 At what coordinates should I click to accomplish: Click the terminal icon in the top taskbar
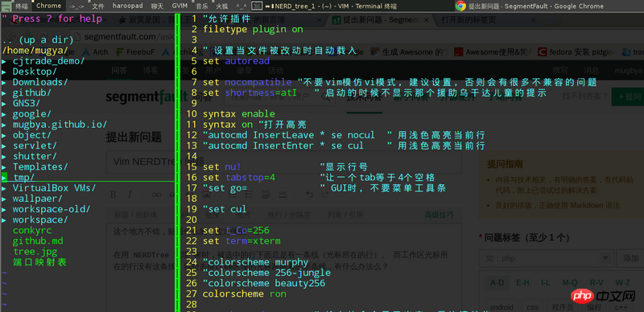(x=257, y=6)
